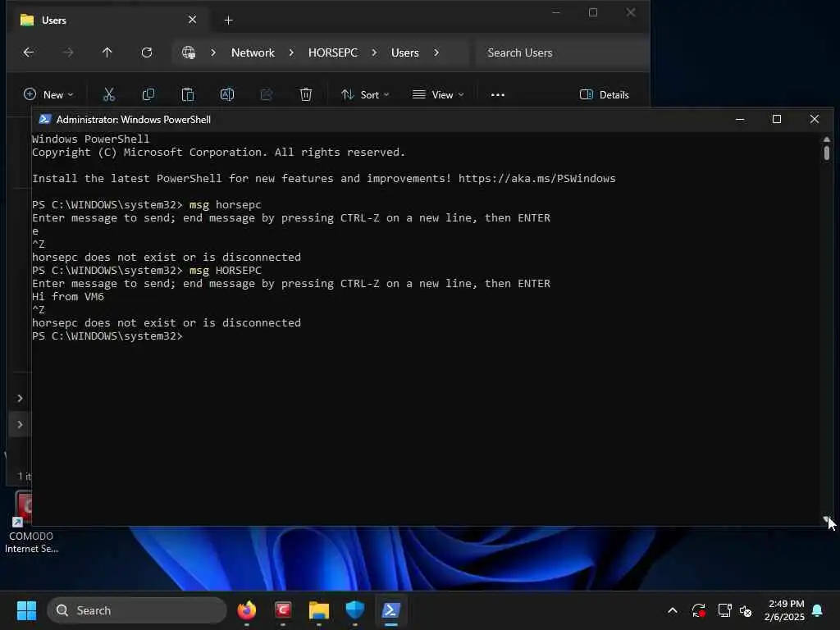Expand chevron before Network in address bar
This screenshot has height=630, width=840.
click(x=213, y=52)
